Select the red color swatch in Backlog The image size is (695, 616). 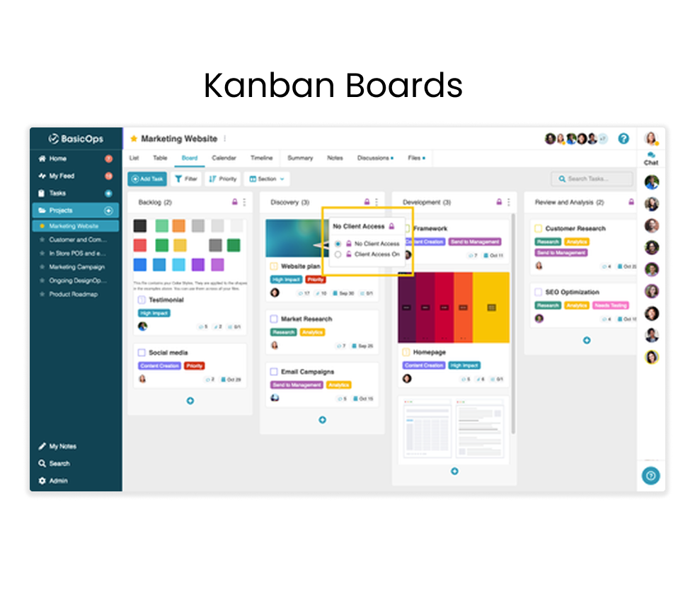(139, 244)
